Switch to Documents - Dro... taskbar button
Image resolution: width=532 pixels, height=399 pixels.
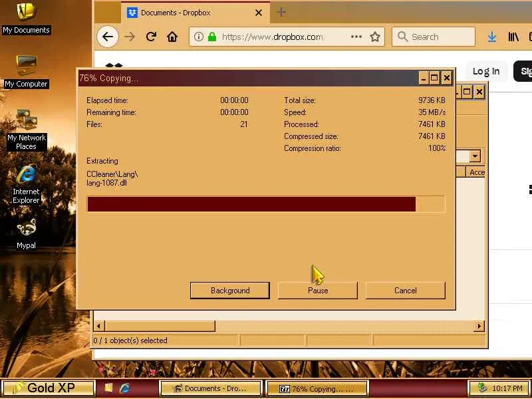coord(210,388)
